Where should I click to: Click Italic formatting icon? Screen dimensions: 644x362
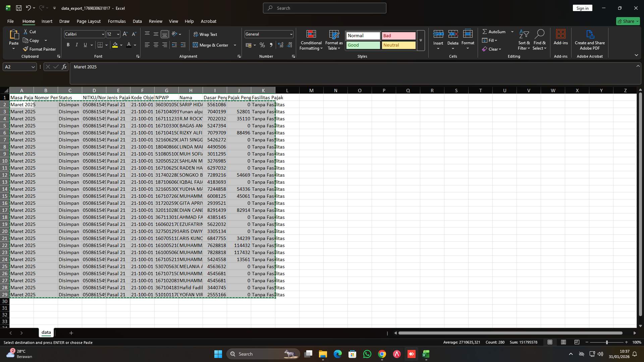(76, 45)
